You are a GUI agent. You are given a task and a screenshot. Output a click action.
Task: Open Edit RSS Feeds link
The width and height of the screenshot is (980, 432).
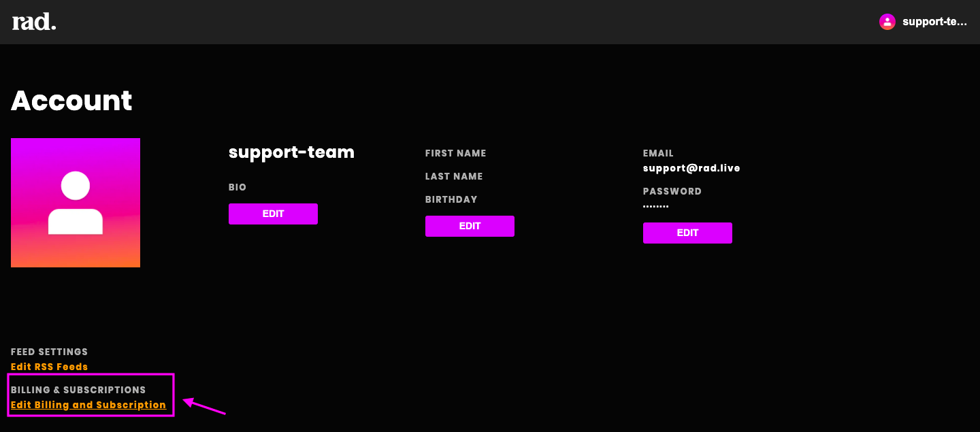(50, 367)
